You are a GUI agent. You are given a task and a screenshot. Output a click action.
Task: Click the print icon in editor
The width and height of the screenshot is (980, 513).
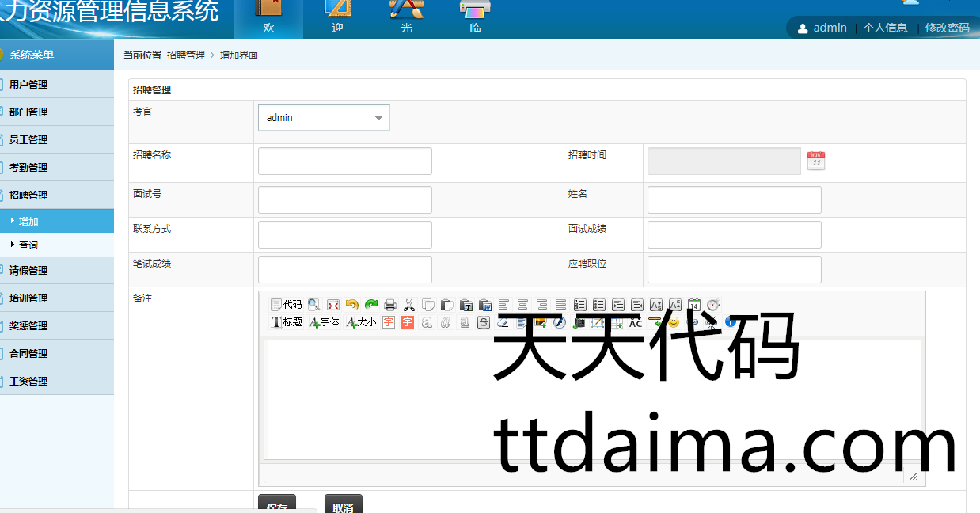(x=390, y=305)
